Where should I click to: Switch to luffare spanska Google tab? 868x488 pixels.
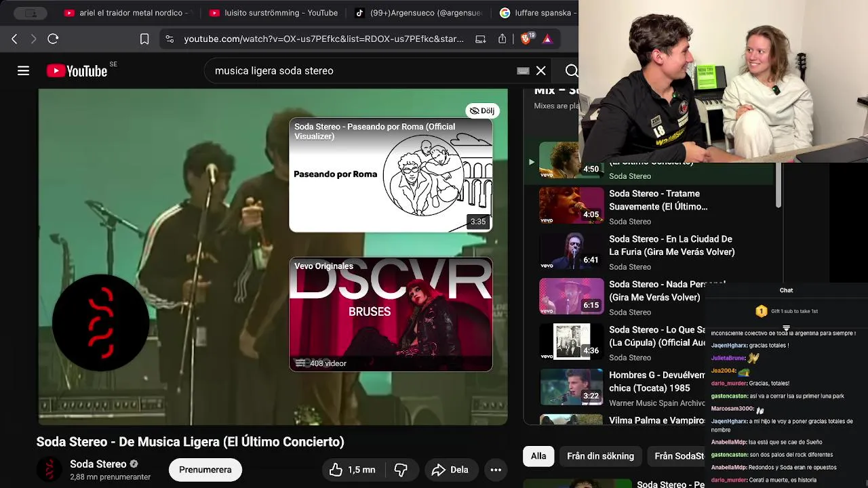pyautogui.click(x=537, y=13)
